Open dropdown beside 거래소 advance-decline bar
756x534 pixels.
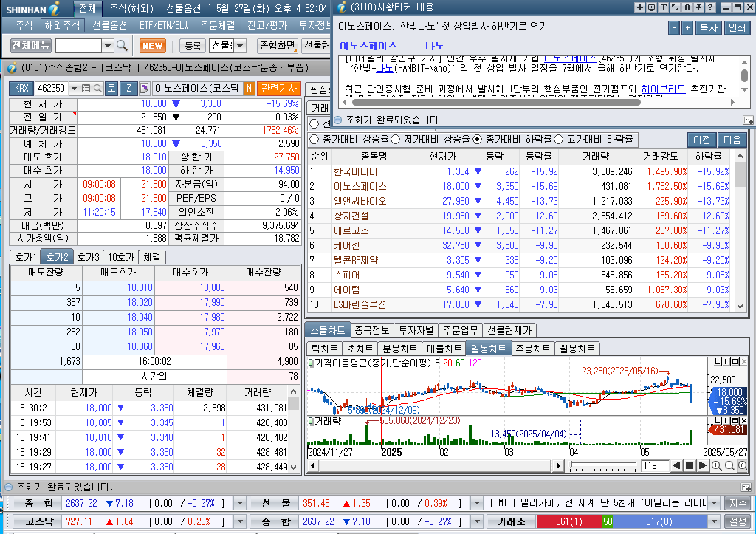[714, 521]
